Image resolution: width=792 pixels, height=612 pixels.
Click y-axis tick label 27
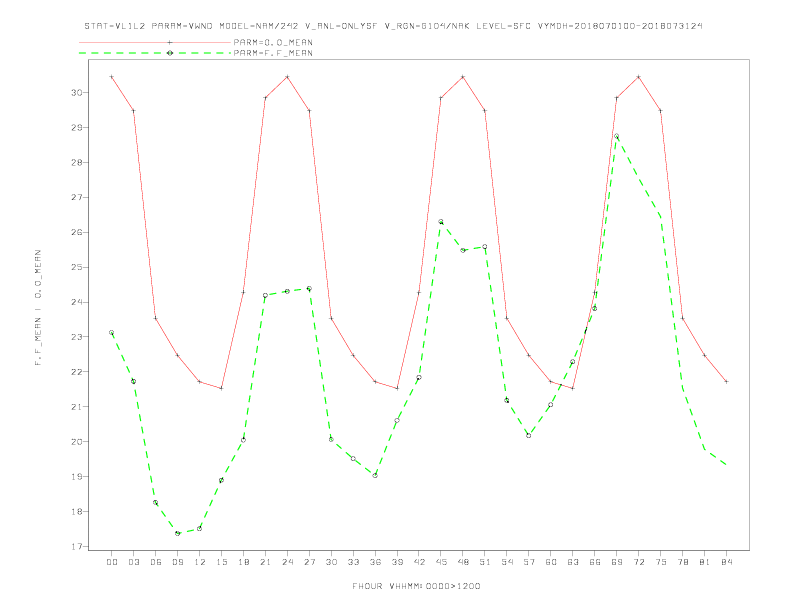tap(77, 197)
